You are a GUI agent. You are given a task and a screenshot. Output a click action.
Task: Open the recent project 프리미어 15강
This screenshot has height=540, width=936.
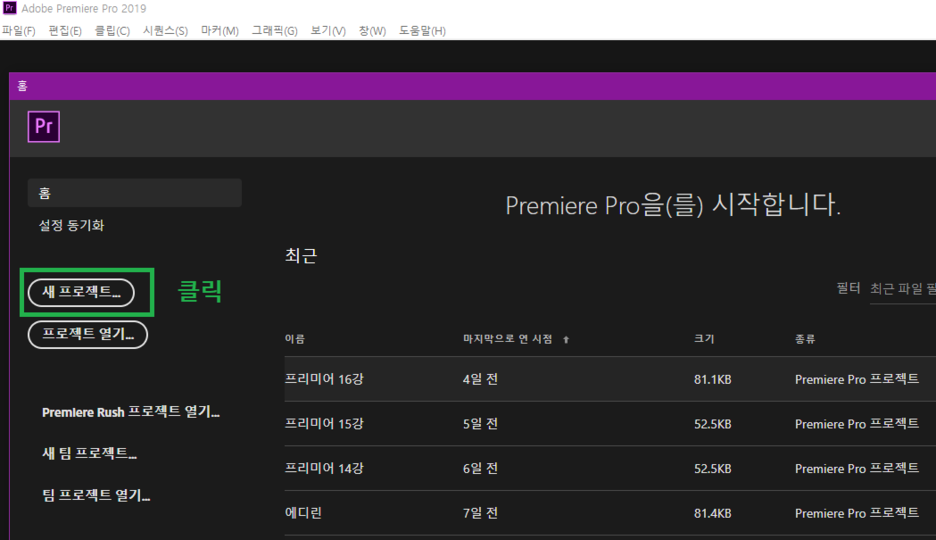(324, 424)
